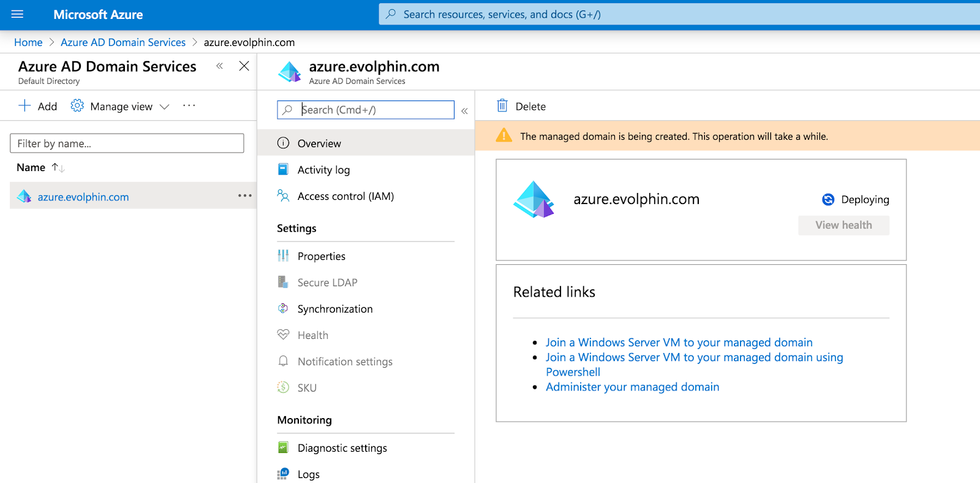Open the toolbar more options ellipsis
The width and height of the screenshot is (980, 483).
pos(189,106)
